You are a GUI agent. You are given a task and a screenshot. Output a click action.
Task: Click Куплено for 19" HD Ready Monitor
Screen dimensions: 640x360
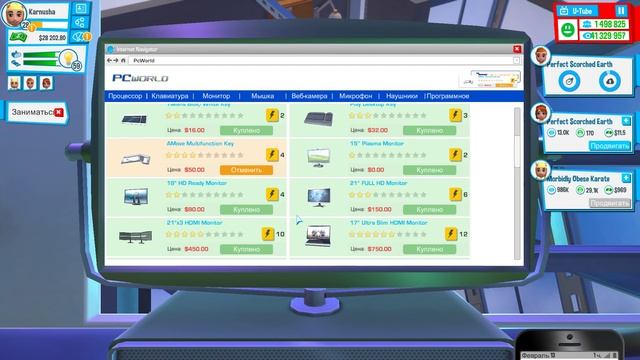[246, 209]
